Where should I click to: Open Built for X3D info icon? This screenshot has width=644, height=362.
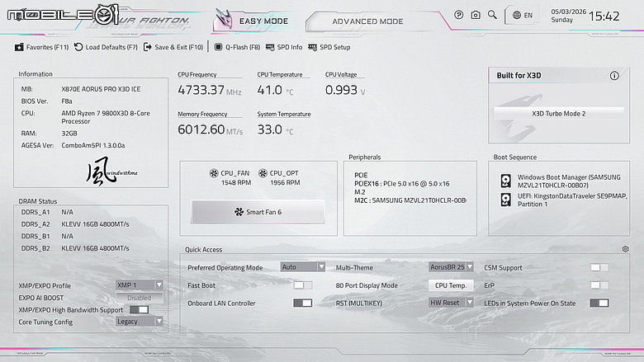pos(614,75)
